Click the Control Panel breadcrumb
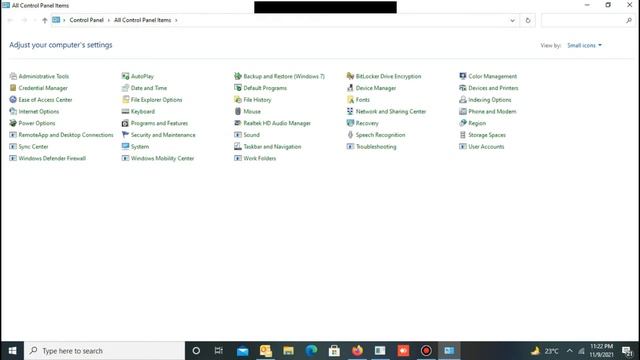The image size is (640, 360). coord(87,20)
